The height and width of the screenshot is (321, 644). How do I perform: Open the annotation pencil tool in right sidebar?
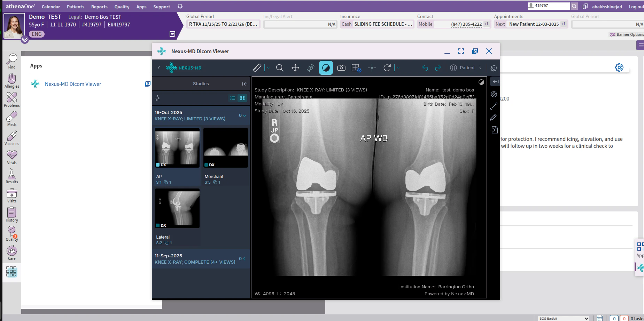click(494, 118)
